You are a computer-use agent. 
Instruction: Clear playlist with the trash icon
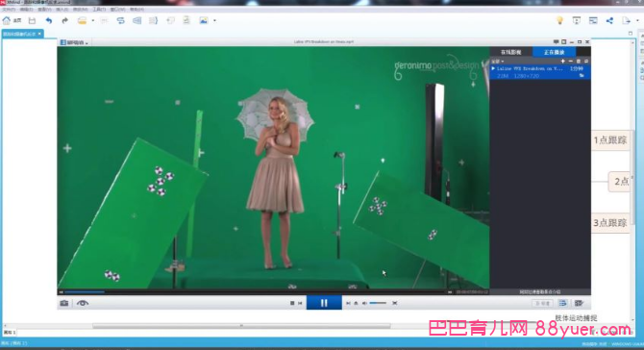[x=579, y=62]
